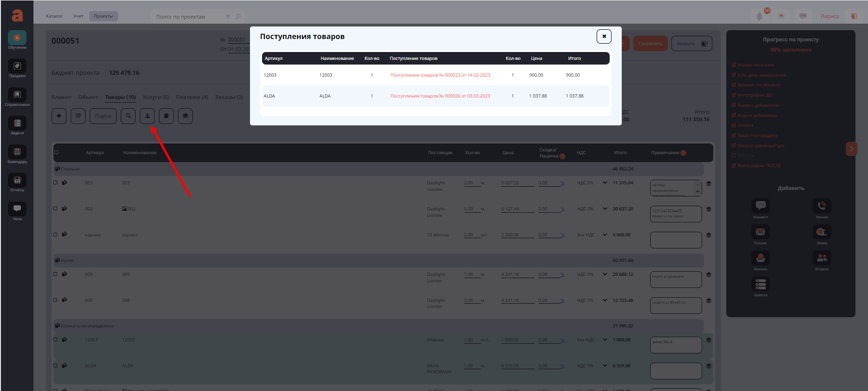Click the briefcase toolbar icon

pyautogui.click(x=185, y=116)
